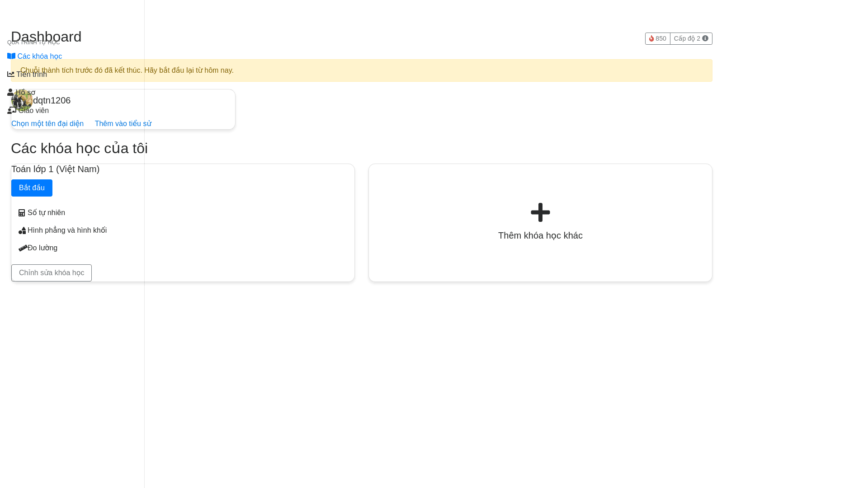Start Toán lớp 1 with Bắt đầu button

tap(32, 188)
